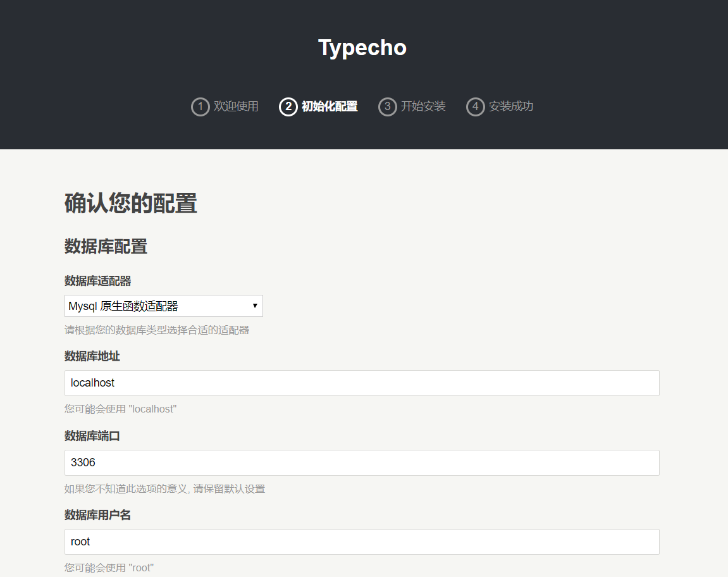Select step 1 欢迎使用
Viewport: 728px width, 577px height.
[225, 106]
